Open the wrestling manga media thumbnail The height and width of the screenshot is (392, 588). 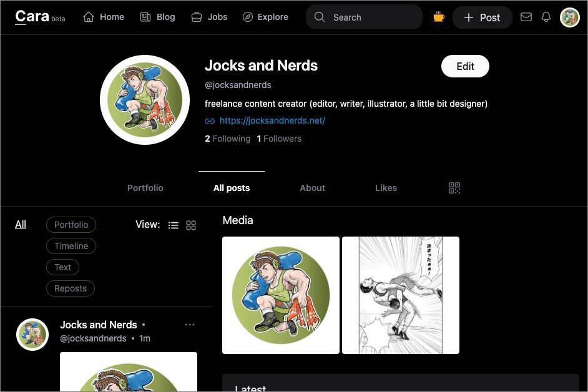tap(400, 295)
